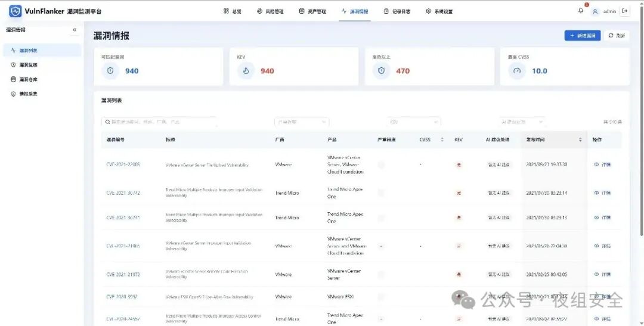Viewport: 644px width, 326px height.
Task: View 详情 for CVE-2021-22005 row
Action: [602, 164]
